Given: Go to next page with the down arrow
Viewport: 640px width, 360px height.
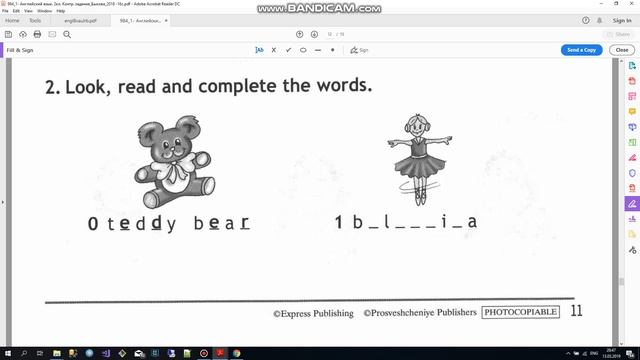Looking at the screenshot, I should [x=314, y=34].
